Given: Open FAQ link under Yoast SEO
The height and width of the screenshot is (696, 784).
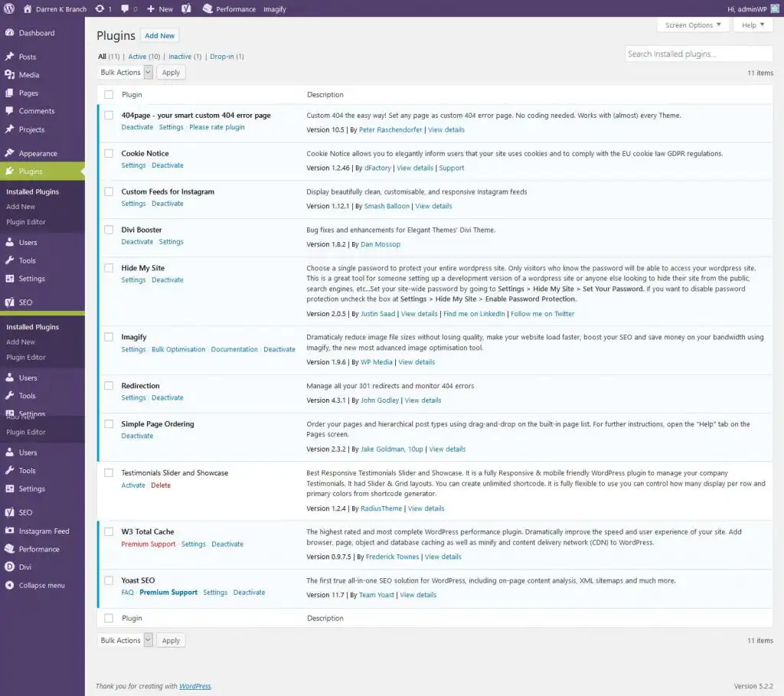Looking at the screenshot, I should tap(128, 593).
